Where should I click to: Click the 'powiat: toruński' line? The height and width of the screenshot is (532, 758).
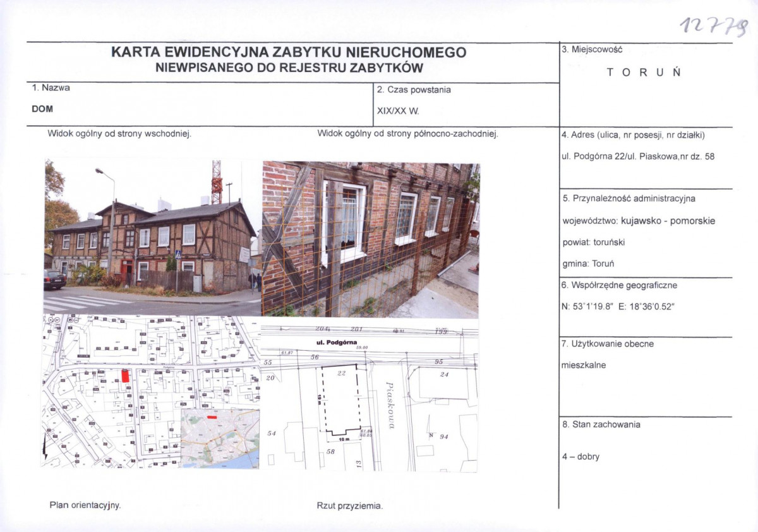[x=593, y=242]
